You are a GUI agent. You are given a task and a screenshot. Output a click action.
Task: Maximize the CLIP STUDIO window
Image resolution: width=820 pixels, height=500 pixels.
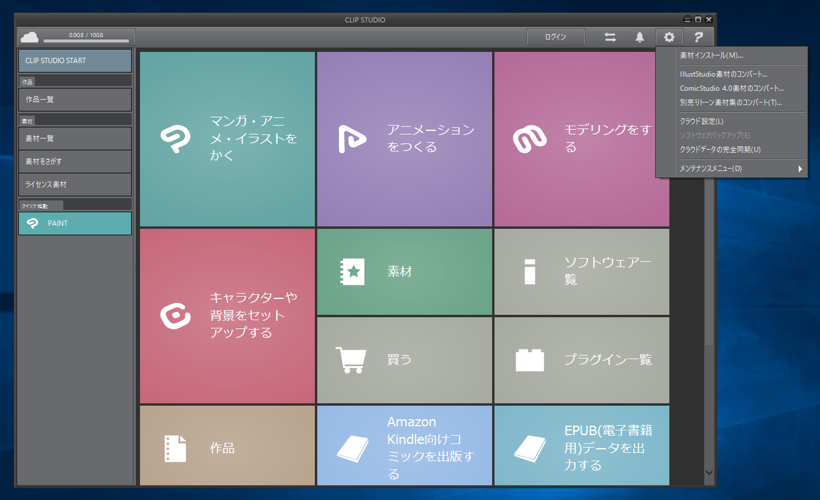(x=698, y=20)
